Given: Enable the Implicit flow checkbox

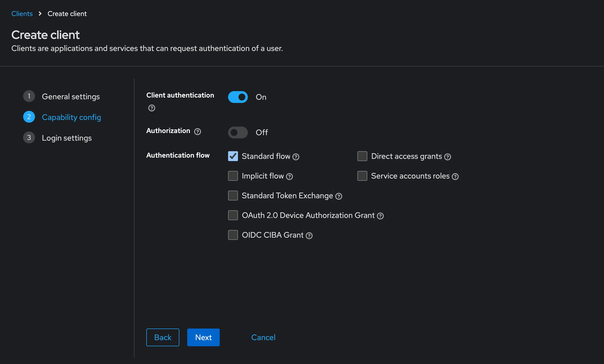Looking at the screenshot, I should click(233, 176).
